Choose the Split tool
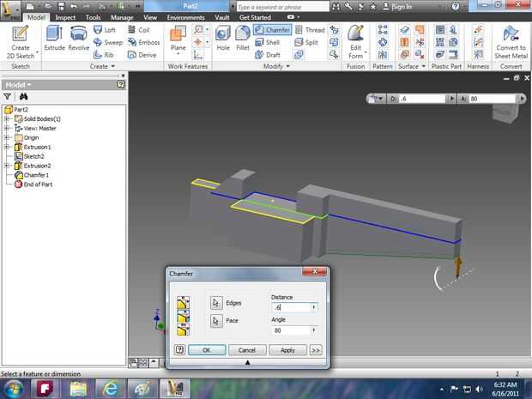 point(306,42)
